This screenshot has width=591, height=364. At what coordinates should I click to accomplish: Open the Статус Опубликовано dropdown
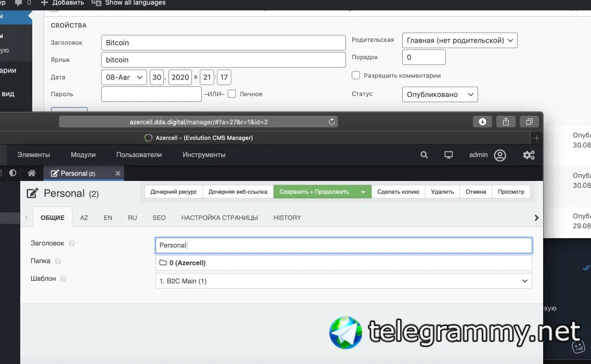tap(440, 94)
